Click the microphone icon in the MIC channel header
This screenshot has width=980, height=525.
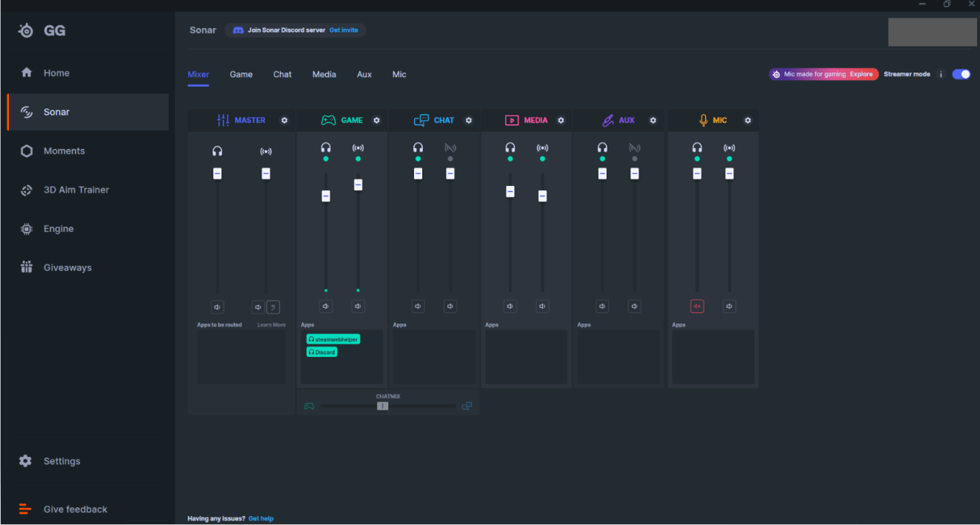tap(703, 120)
